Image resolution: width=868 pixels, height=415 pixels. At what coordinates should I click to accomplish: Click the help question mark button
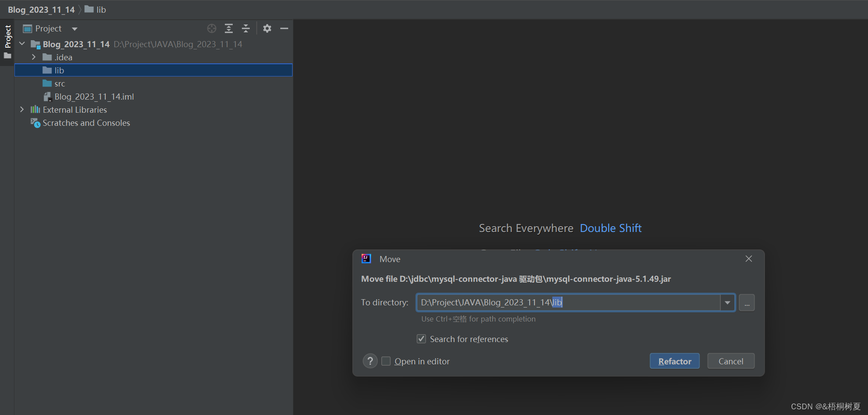pyautogui.click(x=370, y=361)
